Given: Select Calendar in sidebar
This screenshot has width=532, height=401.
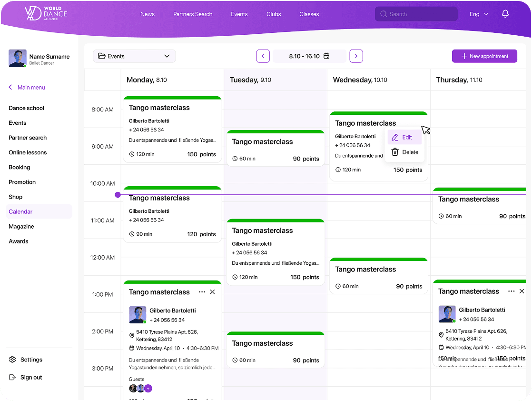Looking at the screenshot, I should tap(39, 211).
